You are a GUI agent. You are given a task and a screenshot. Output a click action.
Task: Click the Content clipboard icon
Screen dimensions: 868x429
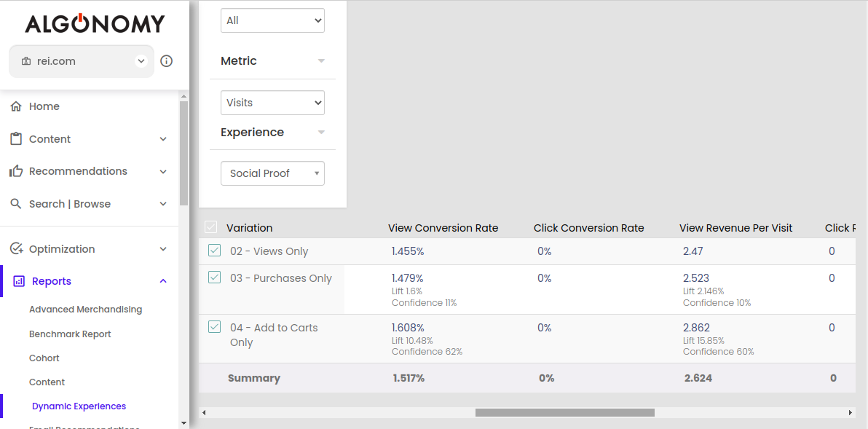point(16,138)
